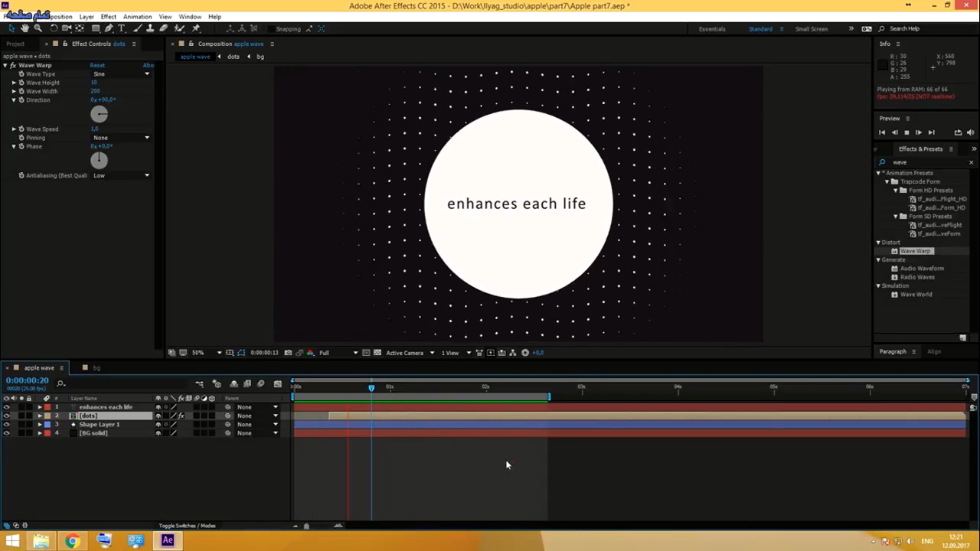The width and height of the screenshot is (980, 551).
Task: Adjust the Phase angle dial
Action: [99, 160]
